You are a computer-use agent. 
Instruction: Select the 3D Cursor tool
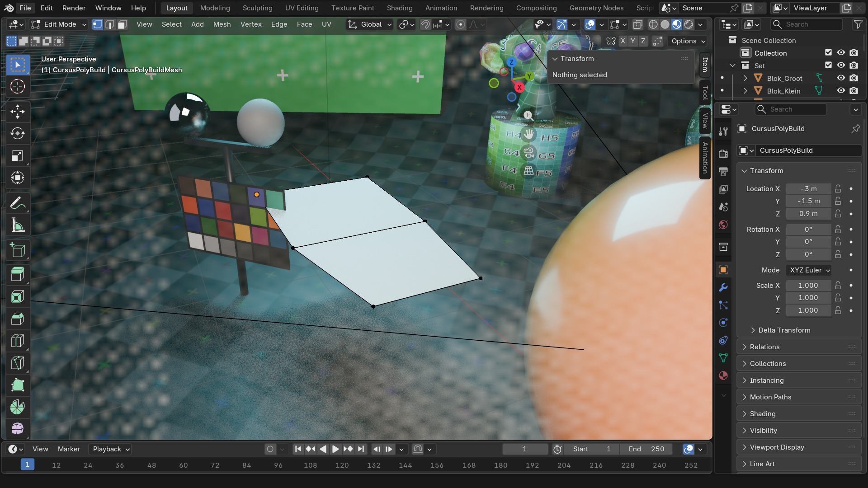tap(18, 87)
